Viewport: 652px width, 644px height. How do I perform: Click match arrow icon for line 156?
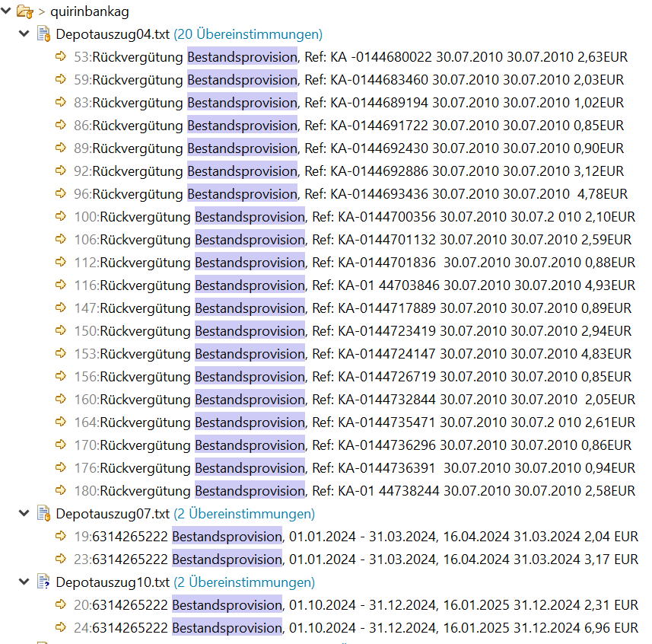pos(61,376)
